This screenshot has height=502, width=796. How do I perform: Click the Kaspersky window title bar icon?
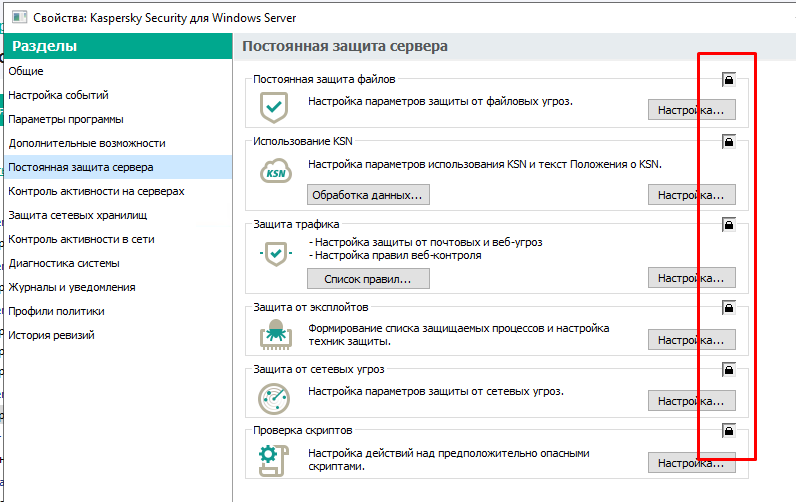tap(20, 18)
